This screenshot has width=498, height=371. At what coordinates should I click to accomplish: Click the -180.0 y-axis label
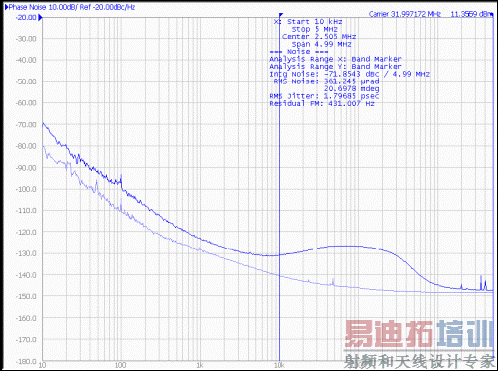click(x=26, y=361)
